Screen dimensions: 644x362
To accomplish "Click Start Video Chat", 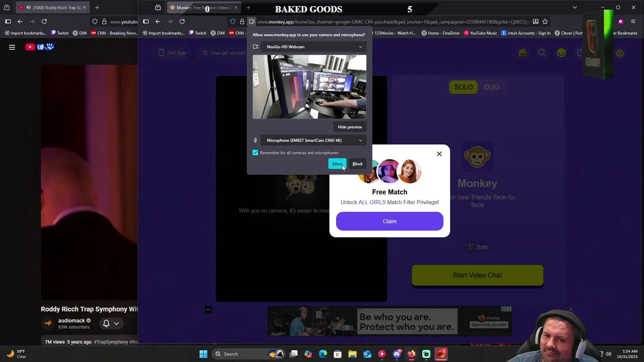I will (477, 275).
